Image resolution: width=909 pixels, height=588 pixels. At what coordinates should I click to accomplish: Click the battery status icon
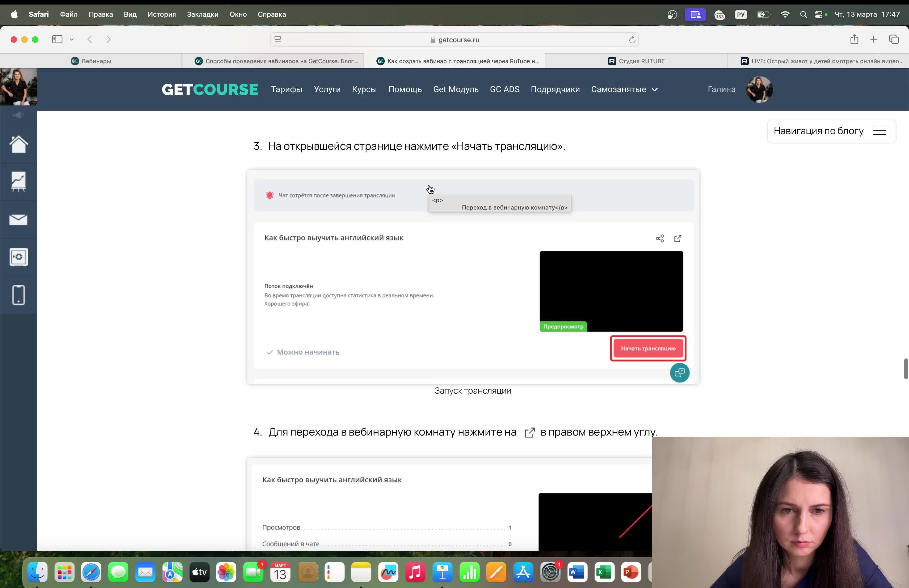pos(763,15)
